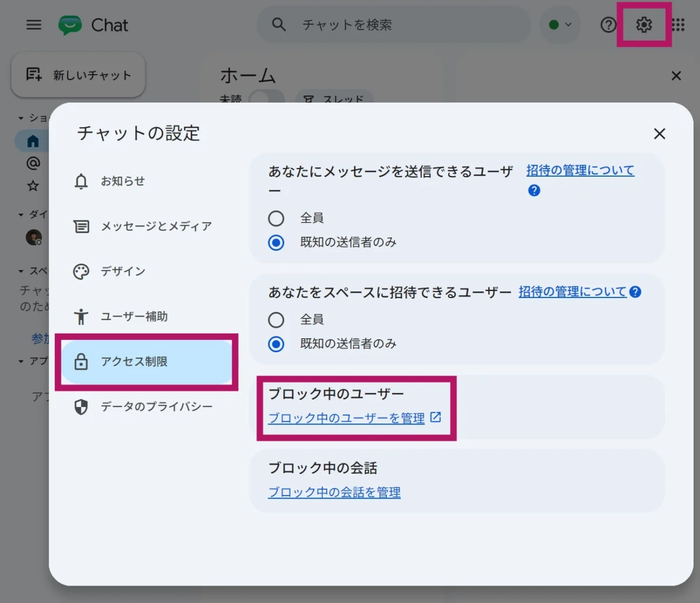The width and height of the screenshot is (700, 603).
Task: Open 招待の管理について link in space section
Action: point(572,292)
